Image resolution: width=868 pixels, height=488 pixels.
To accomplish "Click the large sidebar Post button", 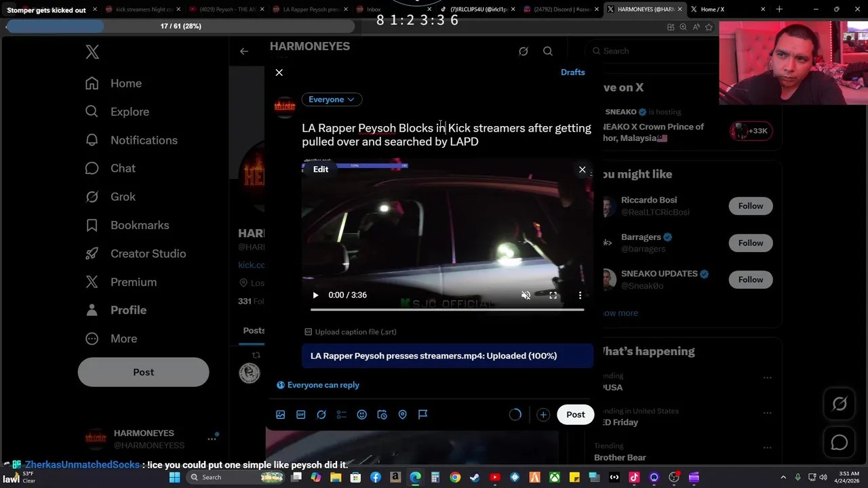I will click(143, 372).
